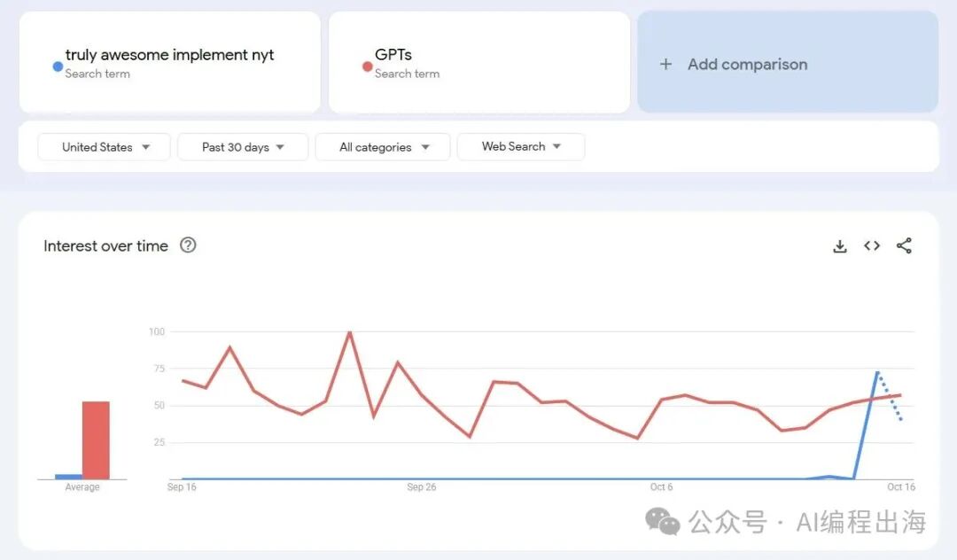
Task: Click the share icon on chart
Action: pos(904,246)
